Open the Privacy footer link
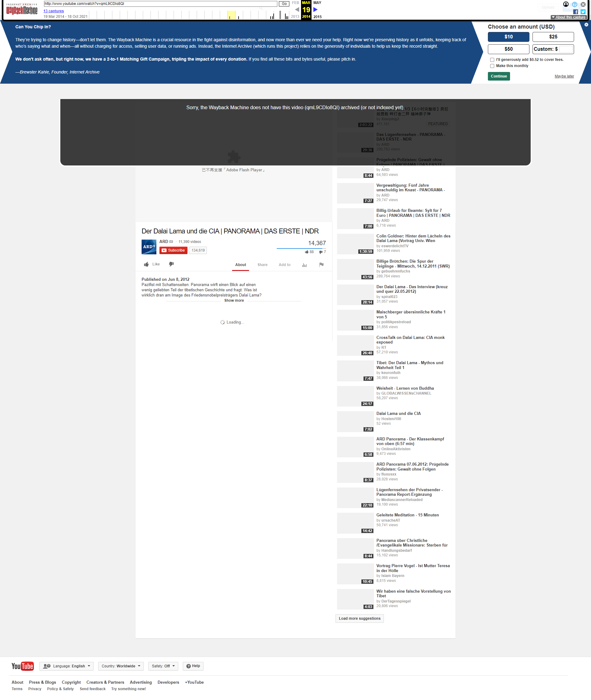Viewport: 591px width, 700px height. (35, 689)
